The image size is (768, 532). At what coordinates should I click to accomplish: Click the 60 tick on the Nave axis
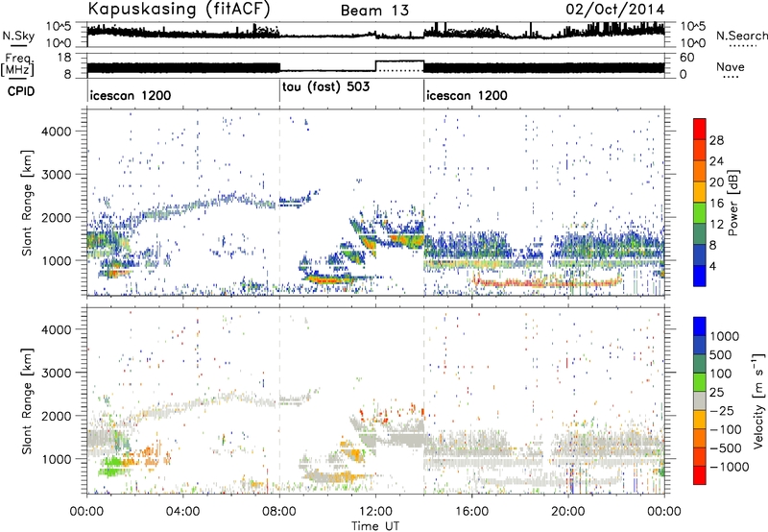coord(687,58)
